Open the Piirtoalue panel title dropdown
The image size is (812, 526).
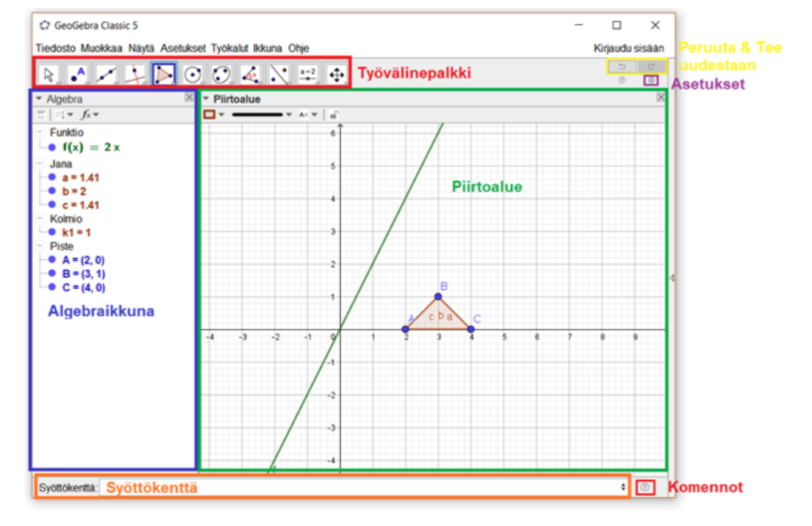coord(206,99)
